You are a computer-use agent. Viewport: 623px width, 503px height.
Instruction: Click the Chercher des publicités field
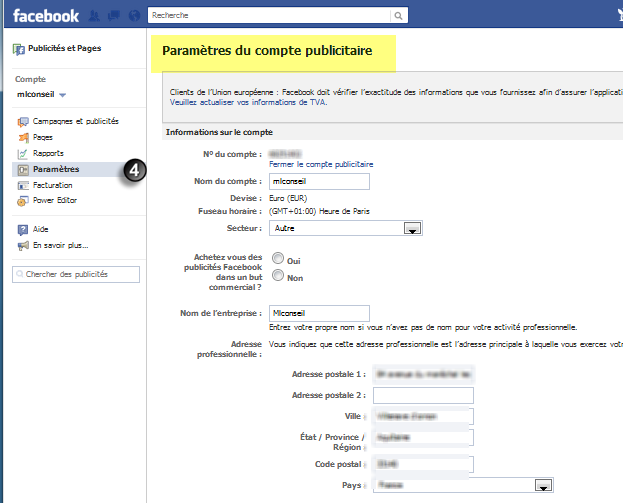[x=76, y=275]
